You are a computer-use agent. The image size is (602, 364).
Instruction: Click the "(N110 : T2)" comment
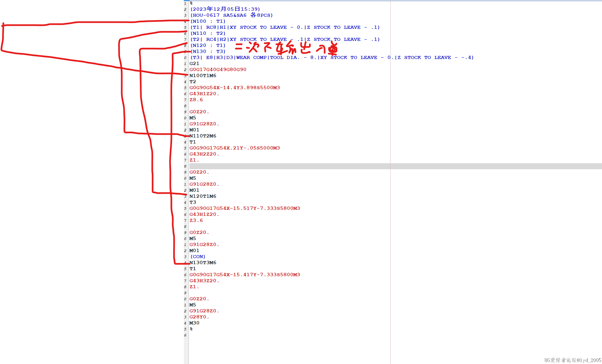[x=208, y=33]
